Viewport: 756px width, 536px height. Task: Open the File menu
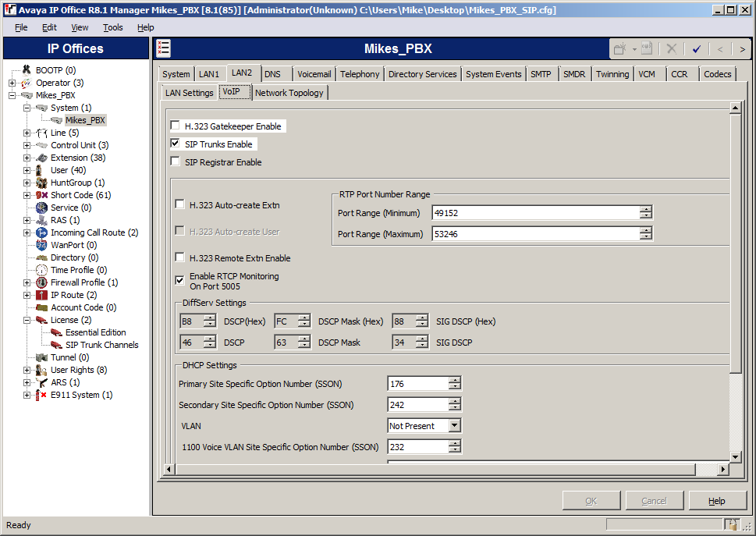(x=21, y=27)
